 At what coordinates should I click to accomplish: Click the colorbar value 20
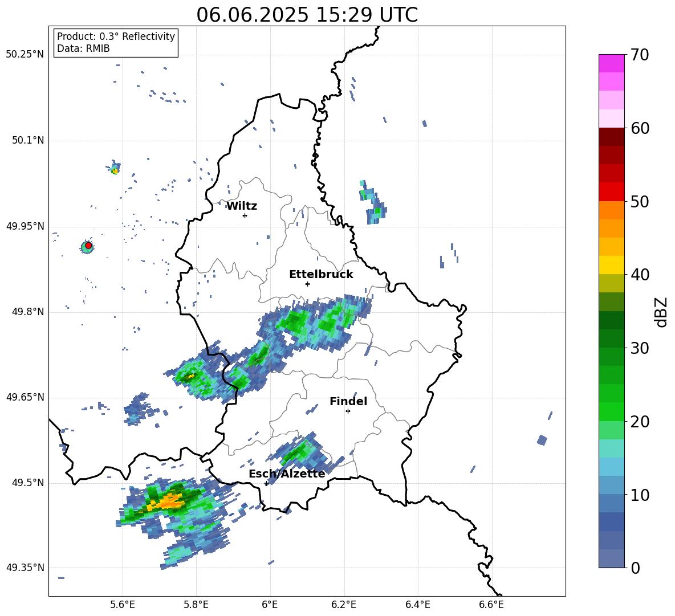639,421
